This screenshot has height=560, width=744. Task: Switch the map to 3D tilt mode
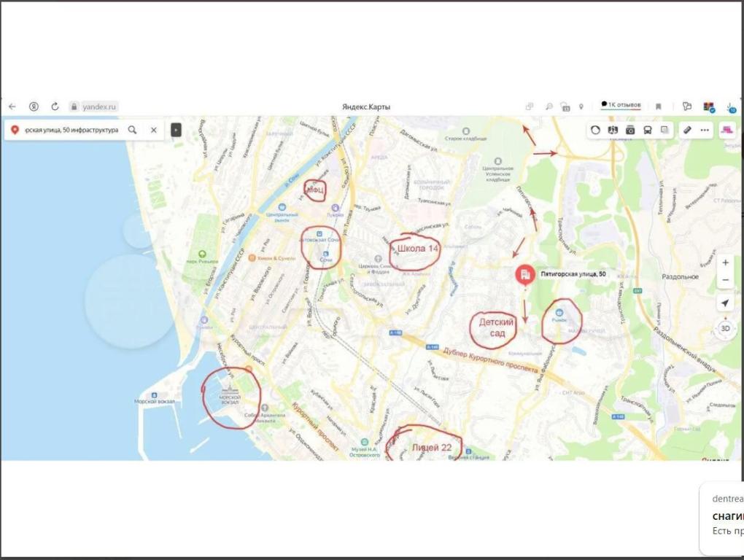pos(725,328)
